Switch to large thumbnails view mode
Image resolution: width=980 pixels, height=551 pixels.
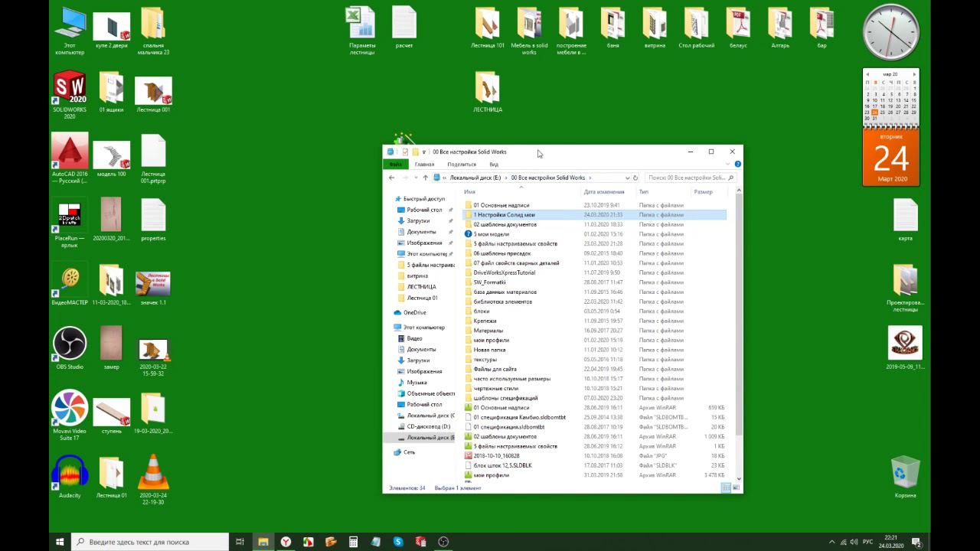point(736,487)
